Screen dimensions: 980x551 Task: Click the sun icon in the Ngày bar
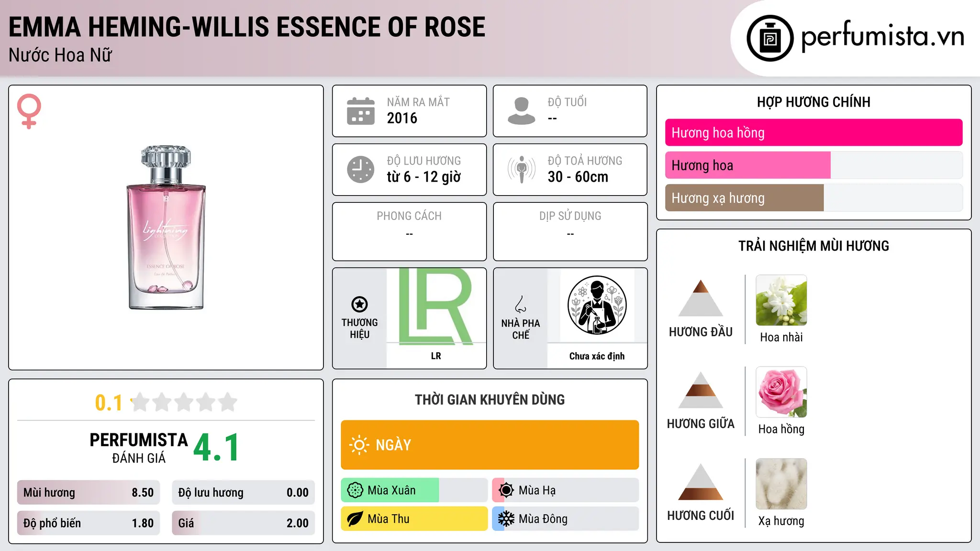click(359, 445)
